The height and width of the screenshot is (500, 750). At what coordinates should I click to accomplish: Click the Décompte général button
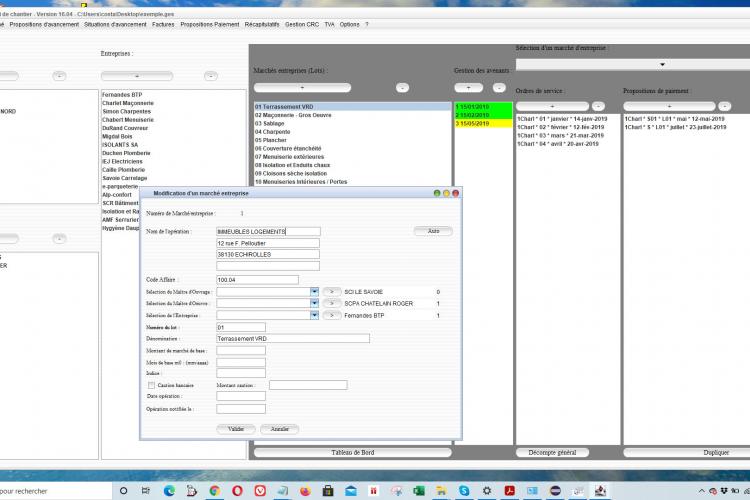[x=552, y=452]
